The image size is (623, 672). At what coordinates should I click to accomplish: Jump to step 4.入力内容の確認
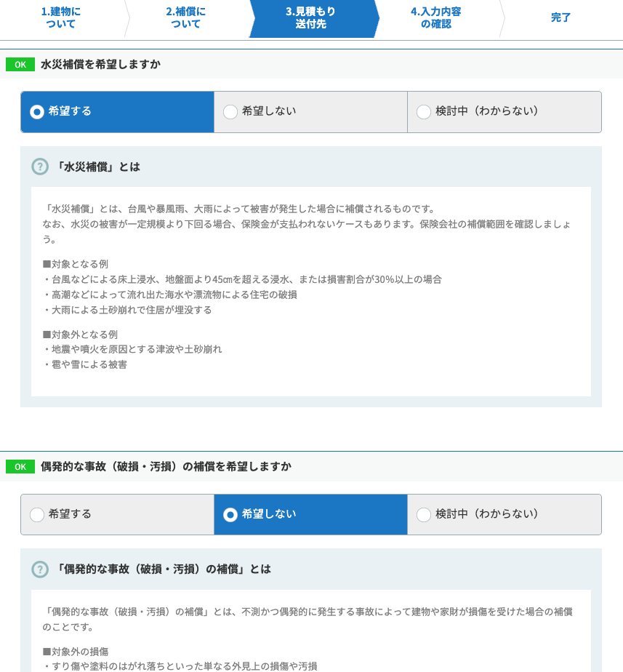click(x=436, y=18)
